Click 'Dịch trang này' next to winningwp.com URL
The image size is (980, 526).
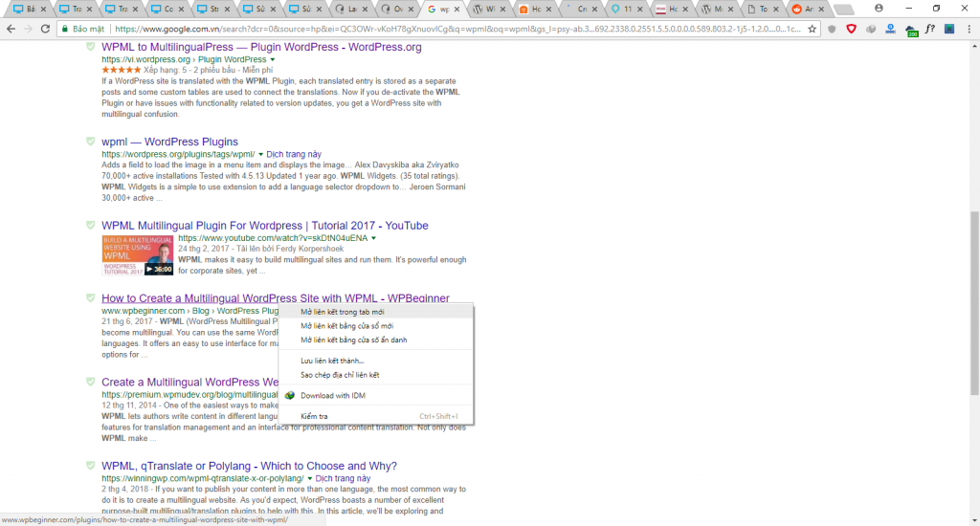point(343,478)
